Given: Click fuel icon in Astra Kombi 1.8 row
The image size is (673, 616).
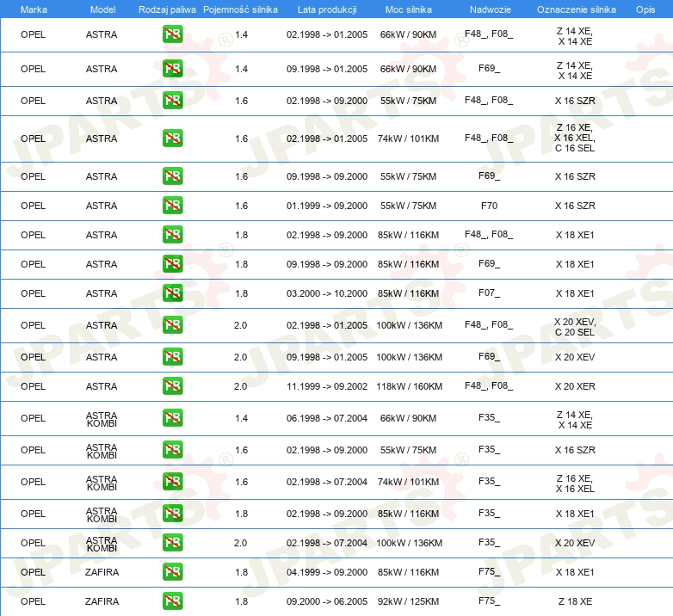Looking at the screenshot, I should 172,514.
